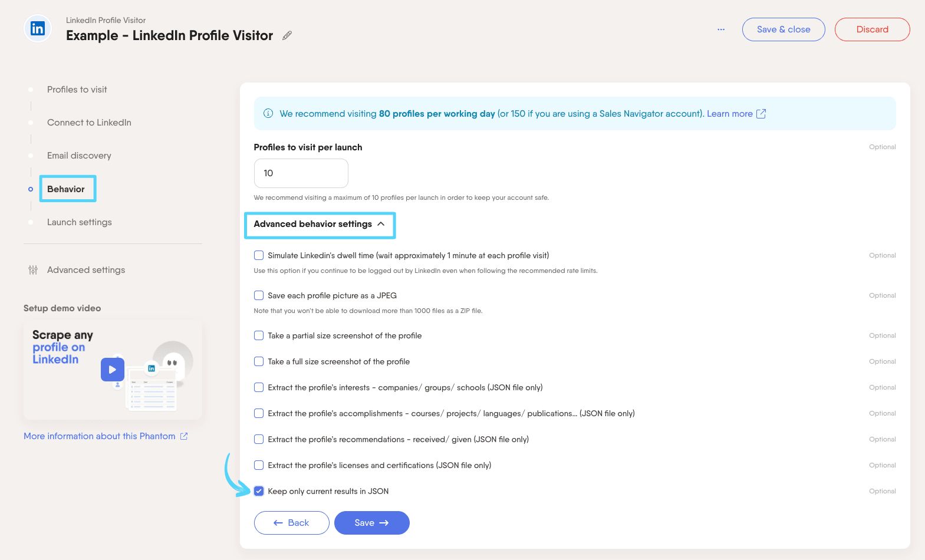Go to Profiles to visit step
The image size is (925, 560).
tap(77, 90)
